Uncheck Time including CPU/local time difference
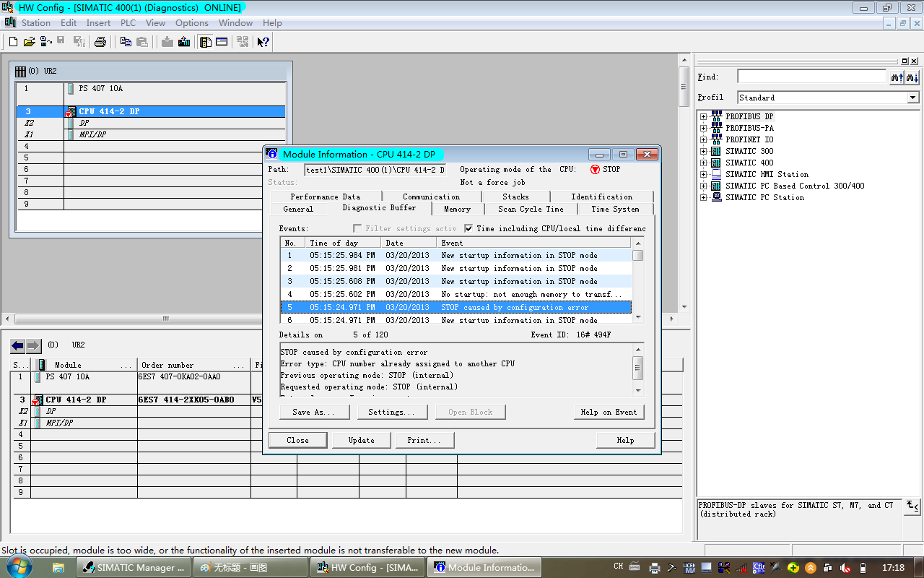Screen dimensions: 924x578 point(468,228)
